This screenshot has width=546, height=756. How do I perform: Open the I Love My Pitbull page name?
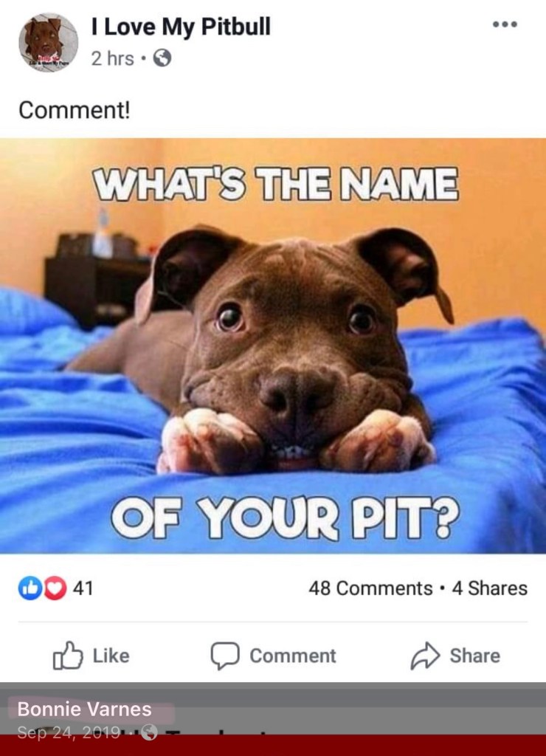182,27
